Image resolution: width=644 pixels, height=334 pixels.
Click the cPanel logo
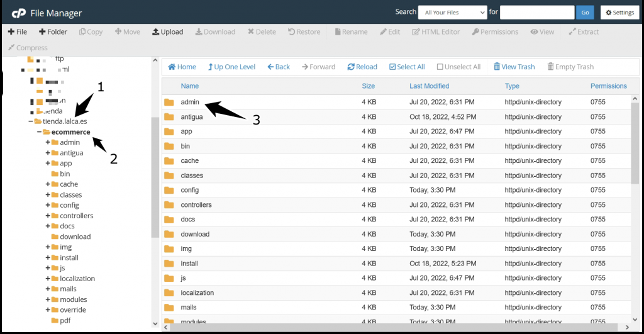[x=19, y=13]
